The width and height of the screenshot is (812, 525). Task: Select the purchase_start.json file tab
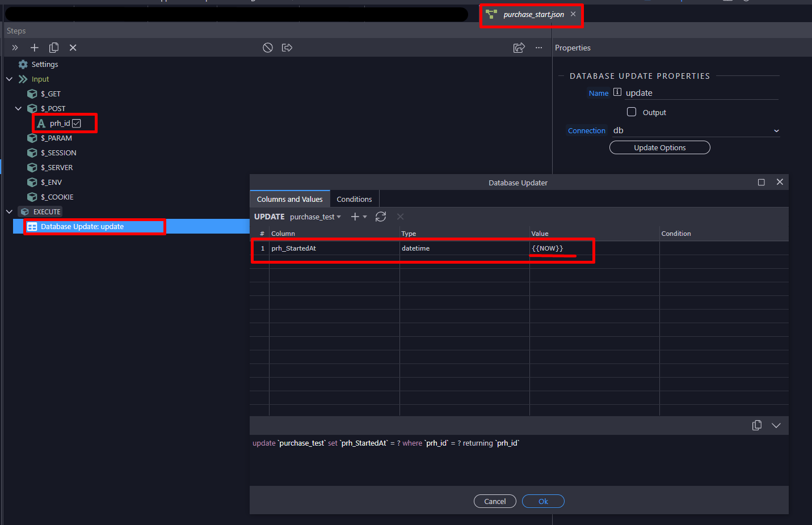point(533,15)
